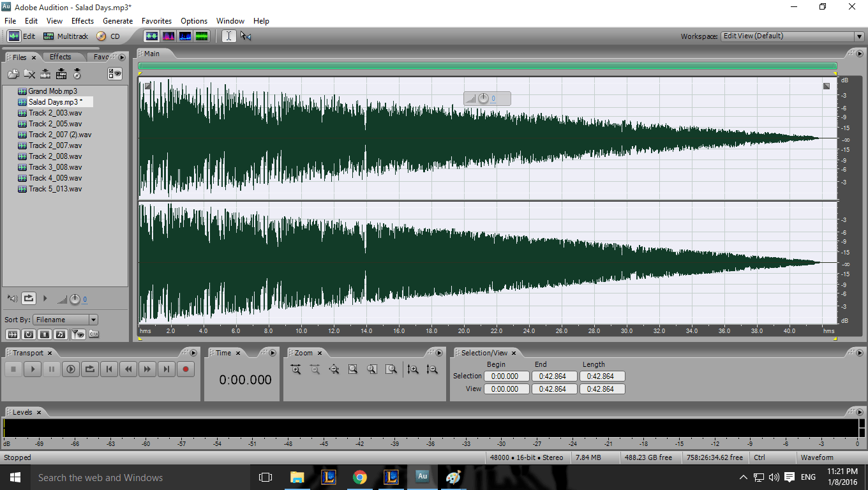This screenshot has height=490, width=868.
Task: Select the Scrub tool
Action: click(x=246, y=36)
